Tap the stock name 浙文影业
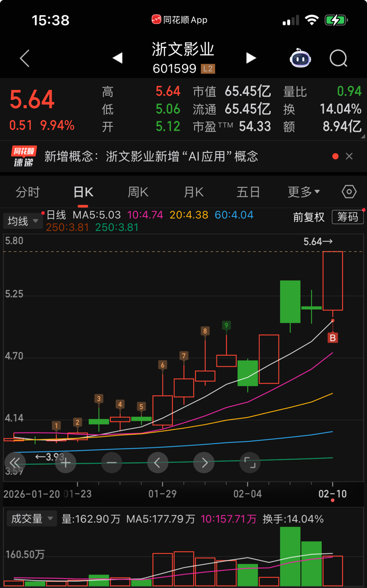Viewport: 367px width, 588px height. (183, 49)
